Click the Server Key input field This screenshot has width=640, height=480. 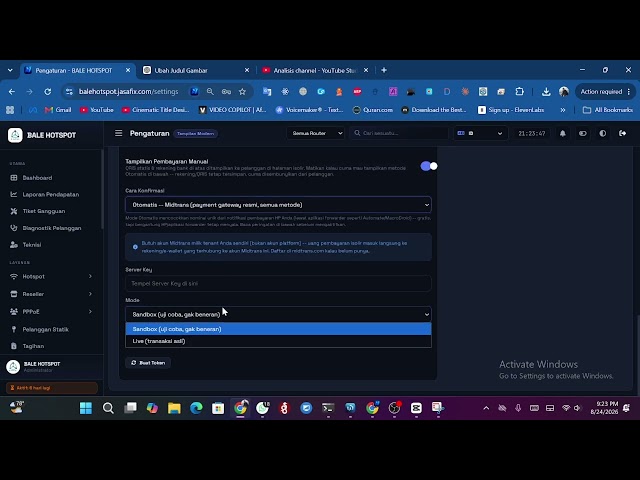coord(278,283)
